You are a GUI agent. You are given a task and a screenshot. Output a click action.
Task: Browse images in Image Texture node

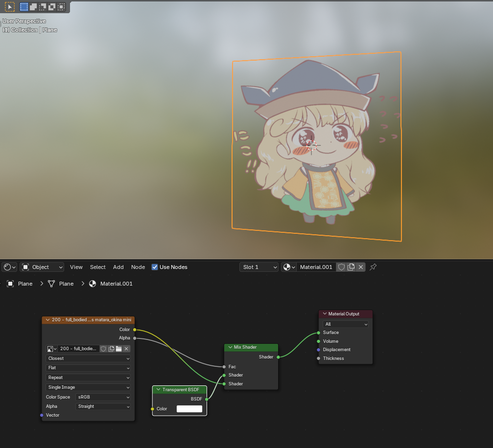point(51,349)
